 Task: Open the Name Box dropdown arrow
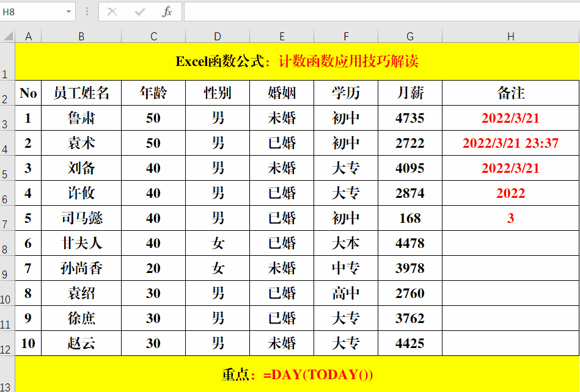click(x=68, y=12)
